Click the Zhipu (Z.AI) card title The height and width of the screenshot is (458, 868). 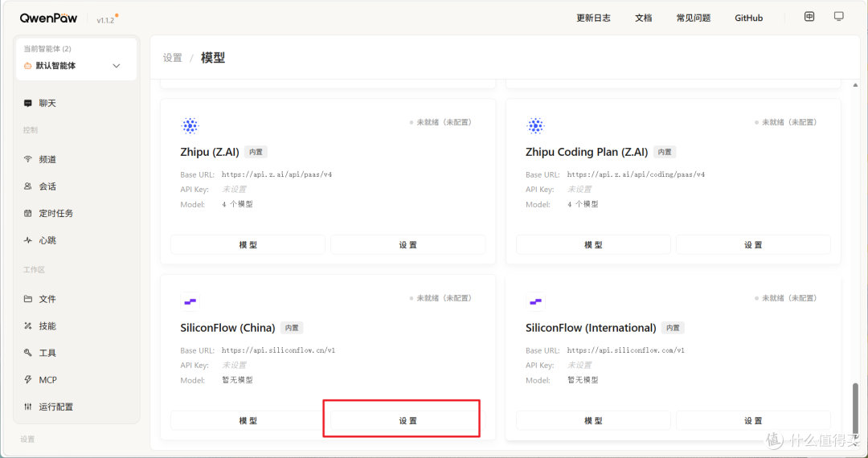pos(210,152)
